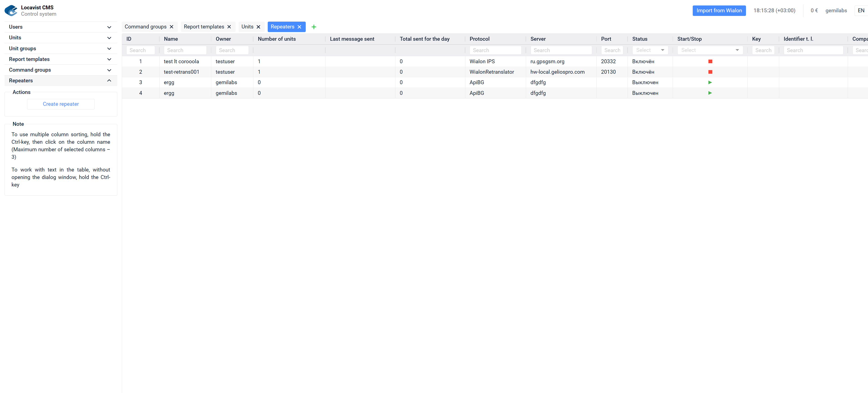
Task: Open the Start/Stop filter Select dropdown
Action: tap(710, 50)
